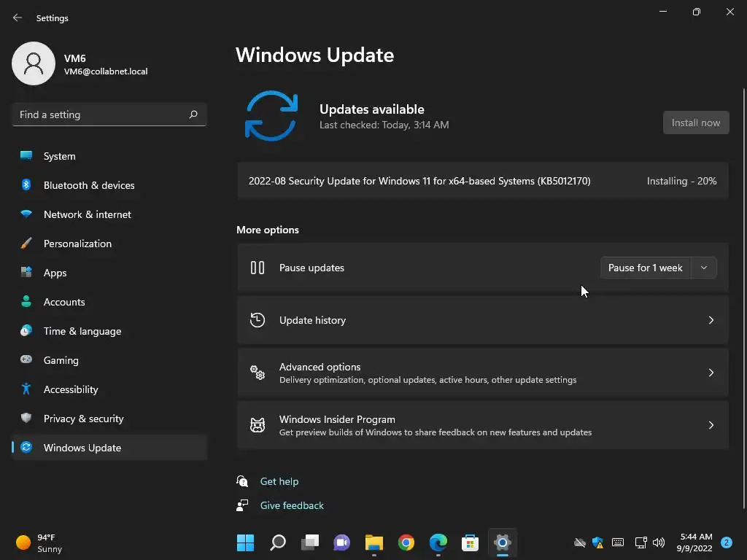
Task: Open the Get help link
Action: click(x=279, y=481)
